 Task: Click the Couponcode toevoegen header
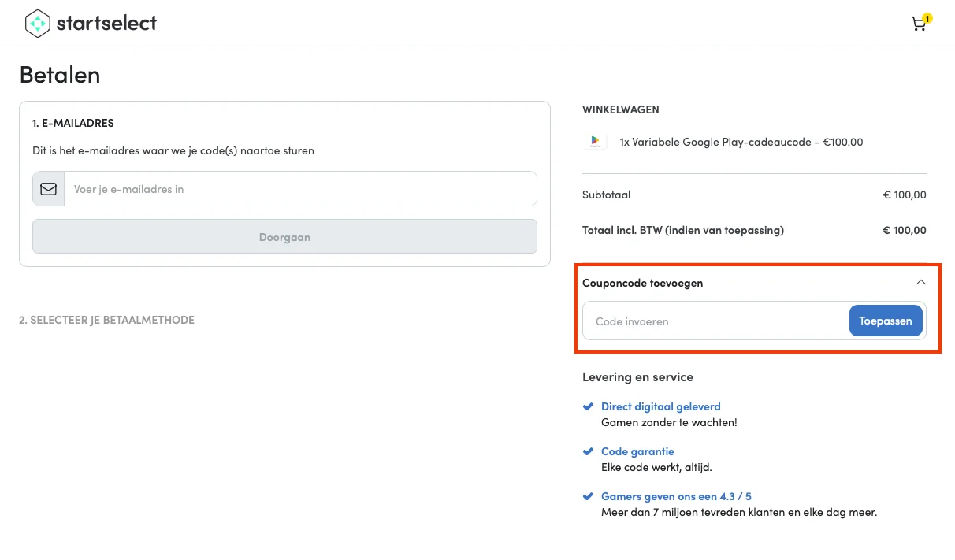tap(642, 283)
